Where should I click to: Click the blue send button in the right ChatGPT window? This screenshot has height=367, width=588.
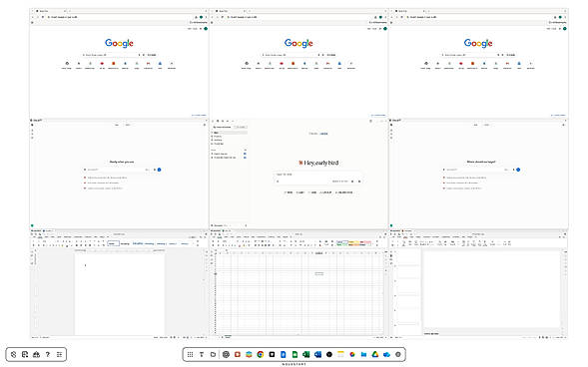click(518, 170)
